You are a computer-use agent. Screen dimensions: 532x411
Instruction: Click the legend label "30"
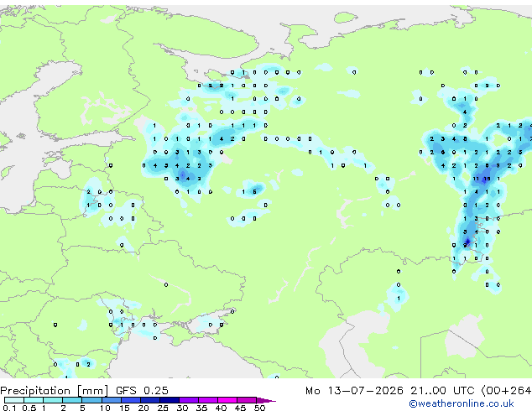coord(182,408)
